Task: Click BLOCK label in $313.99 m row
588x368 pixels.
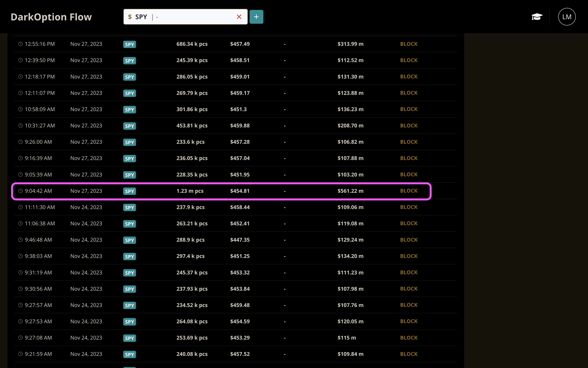Action: [409, 44]
